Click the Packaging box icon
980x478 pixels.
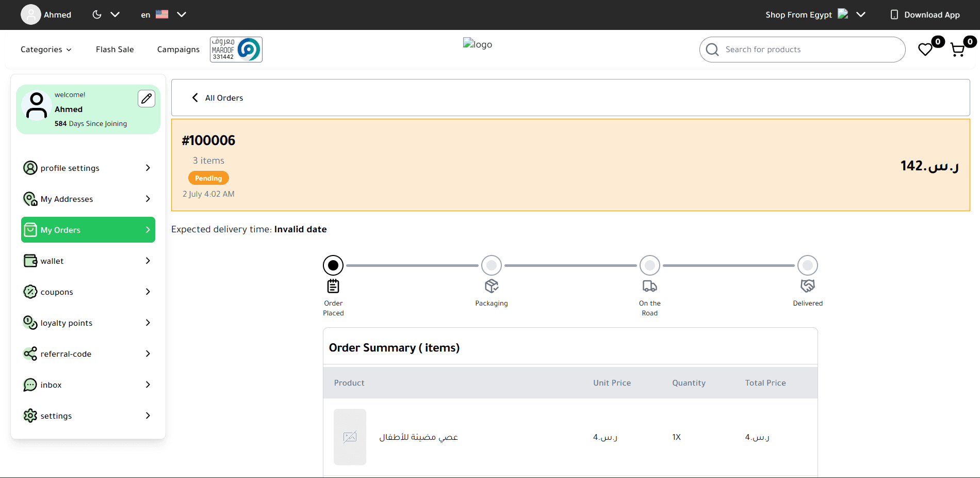(x=492, y=286)
